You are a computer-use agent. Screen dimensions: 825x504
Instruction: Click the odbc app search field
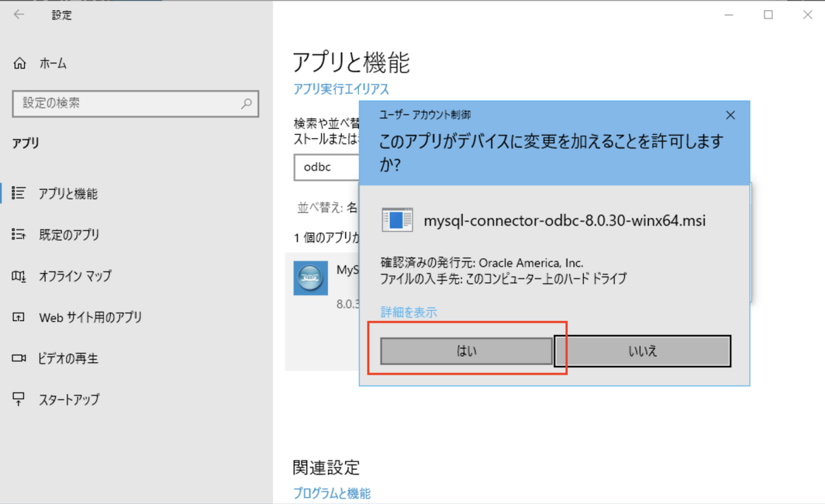pos(327,166)
